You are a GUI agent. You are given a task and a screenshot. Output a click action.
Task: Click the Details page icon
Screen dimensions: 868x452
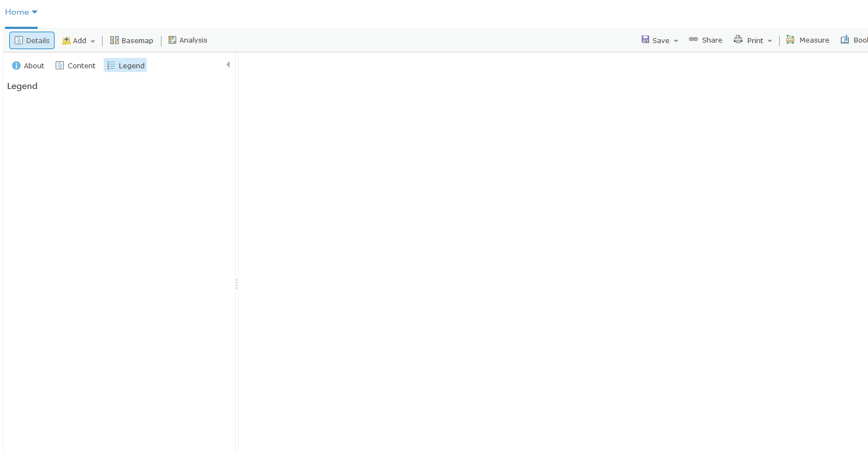(x=19, y=40)
